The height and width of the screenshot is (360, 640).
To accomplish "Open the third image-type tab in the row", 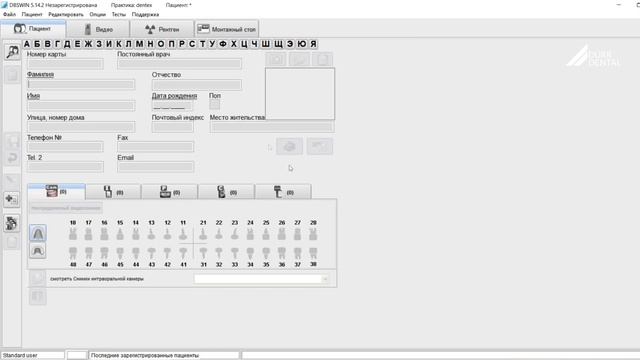I will point(169,192).
